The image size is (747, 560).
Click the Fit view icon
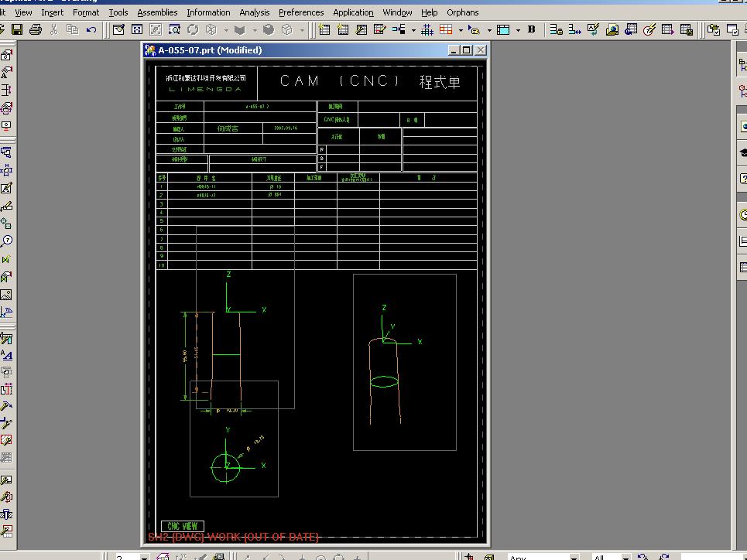pos(137,30)
